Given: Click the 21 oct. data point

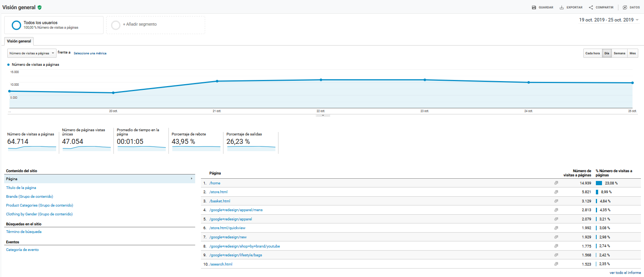Looking at the screenshot, I should coord(217,81).
